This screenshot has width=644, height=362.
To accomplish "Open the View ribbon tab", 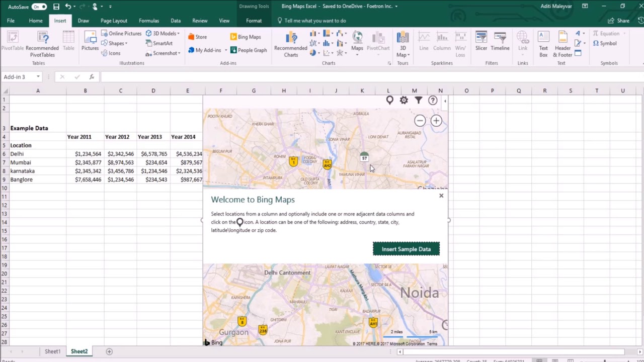I will point(224,21).
